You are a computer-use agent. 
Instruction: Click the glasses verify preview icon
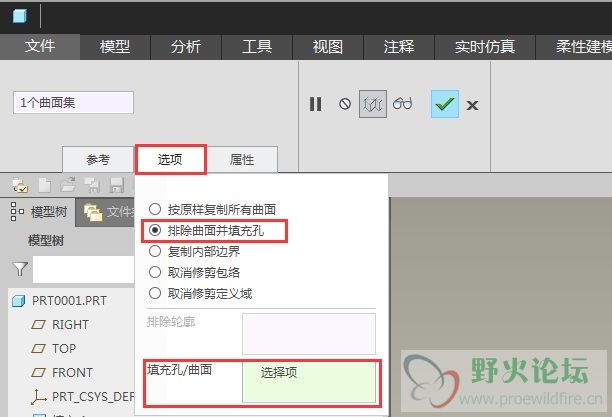click(402, 103)
